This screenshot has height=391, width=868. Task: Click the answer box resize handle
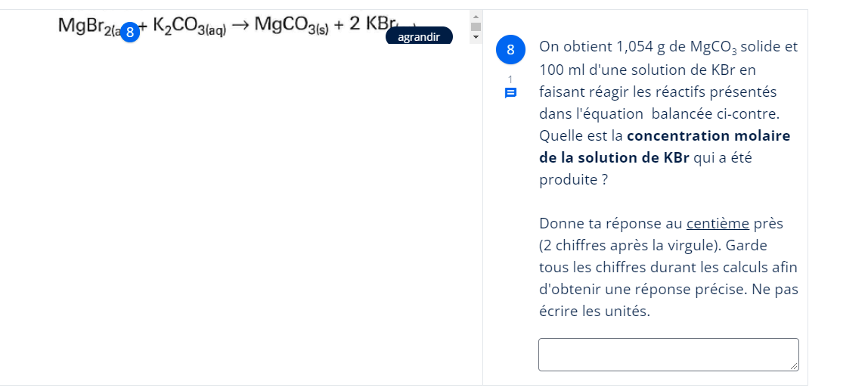point(794,367)
